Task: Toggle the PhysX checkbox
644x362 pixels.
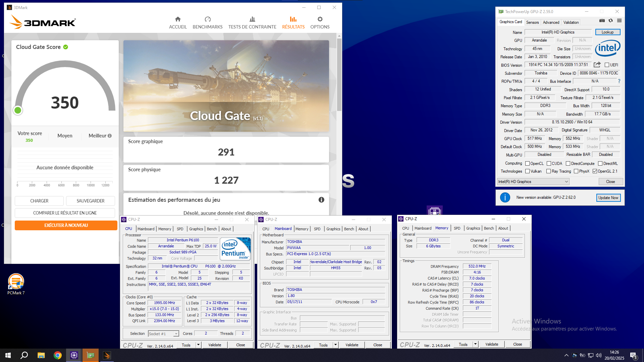Action: pyautogui.click(x=576, y=171)
